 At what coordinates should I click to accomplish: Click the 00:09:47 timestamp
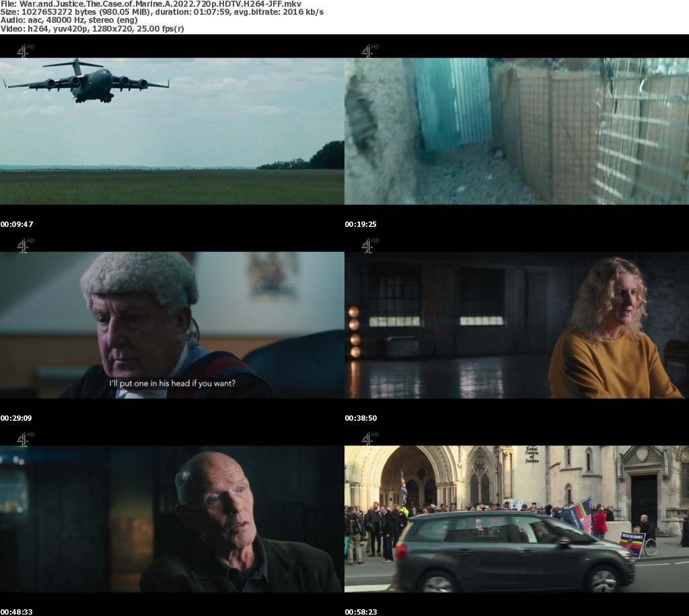point(17,224)
